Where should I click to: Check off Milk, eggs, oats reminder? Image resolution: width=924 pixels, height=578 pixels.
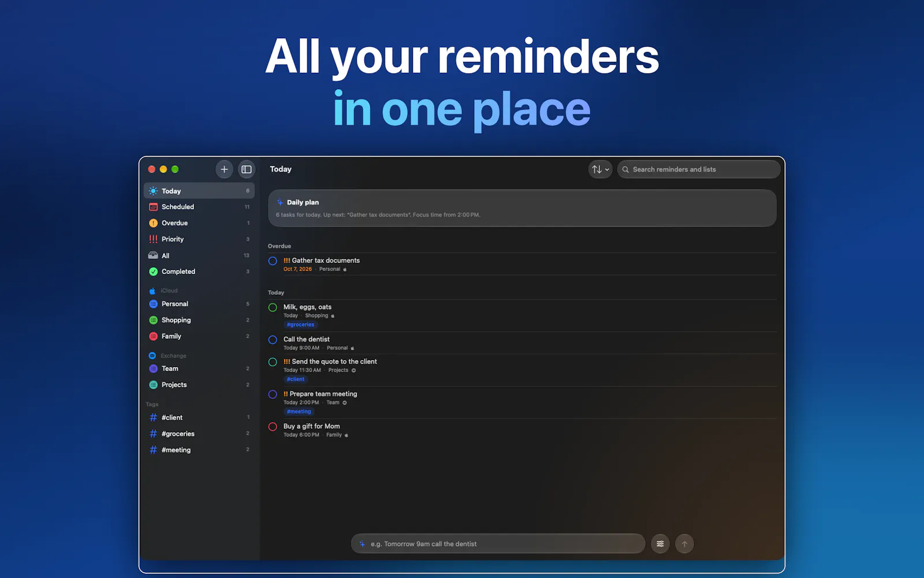273,307
